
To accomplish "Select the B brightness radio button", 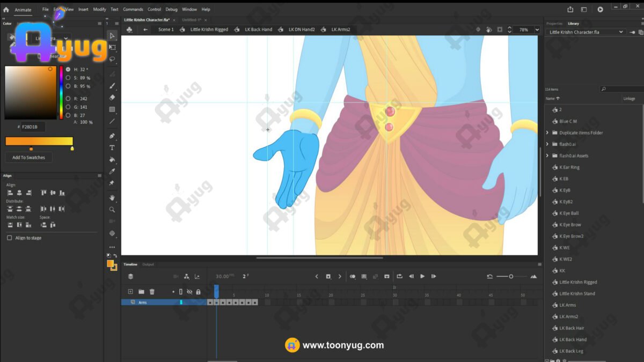I will click(68, 86).
